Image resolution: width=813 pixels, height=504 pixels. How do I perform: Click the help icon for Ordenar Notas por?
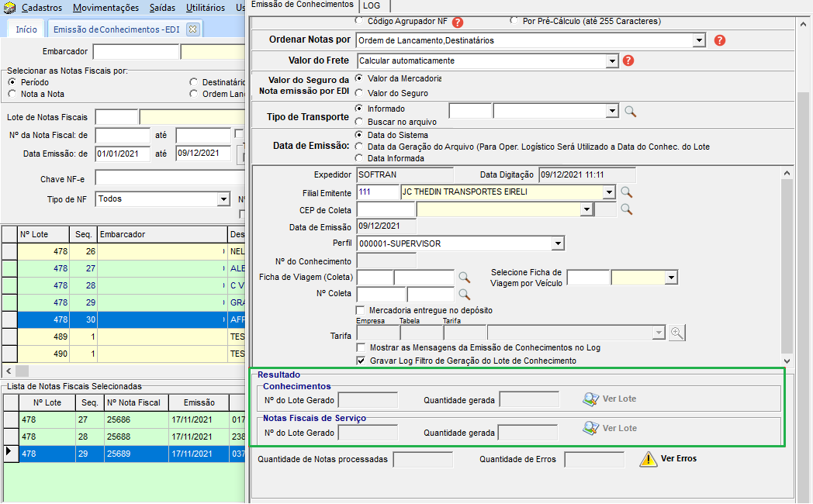720,40
